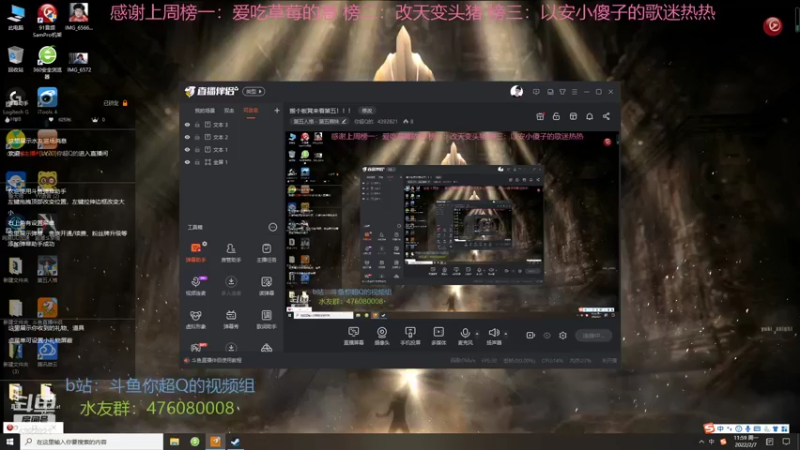Switch to the middle scene tab
This screenshot has height=450, width=800.
pyautogui.click(x=229, y=111)
